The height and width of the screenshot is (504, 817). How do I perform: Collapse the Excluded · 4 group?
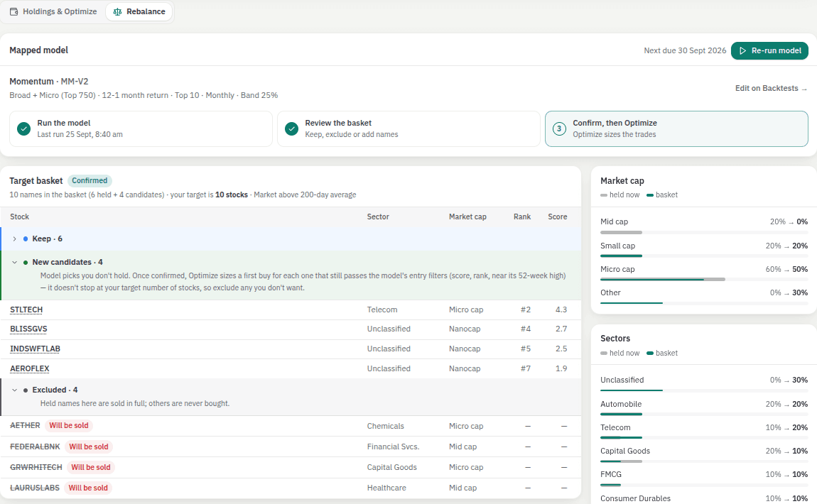pos(15,390)
